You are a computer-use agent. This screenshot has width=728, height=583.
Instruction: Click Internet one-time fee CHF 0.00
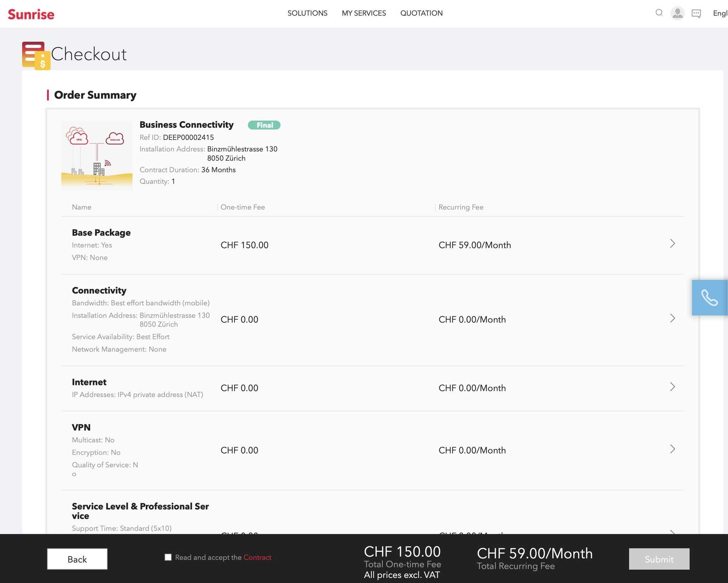tap(239, 388)
